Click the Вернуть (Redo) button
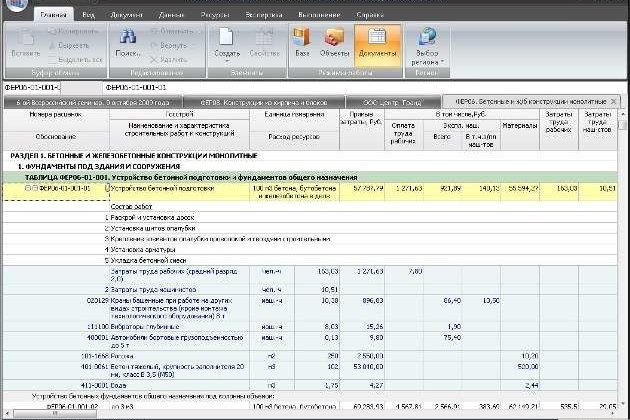This screenshot has width=630, height=420. [x=168, y=45]
